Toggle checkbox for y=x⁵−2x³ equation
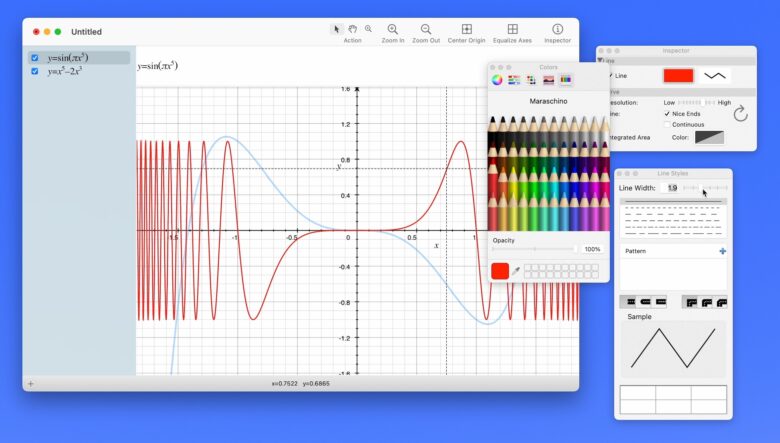Viewport: 780px width, 443px height. (35, 71)
